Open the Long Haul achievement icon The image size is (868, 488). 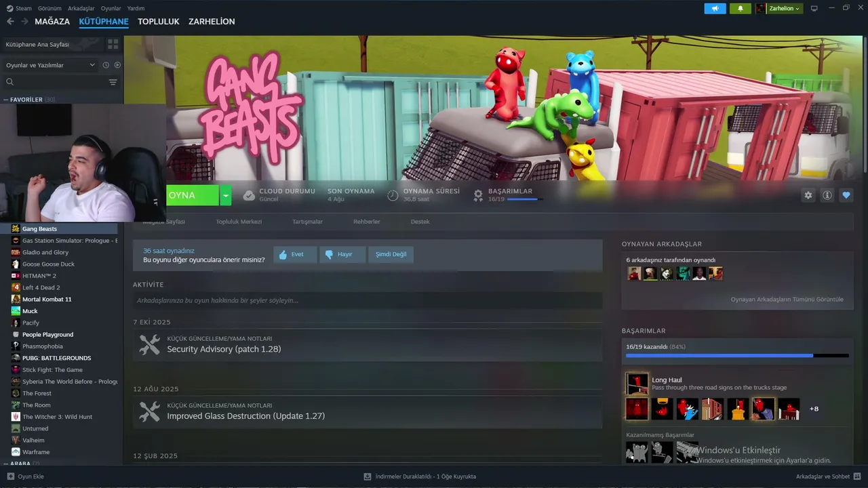coord(637,384)
